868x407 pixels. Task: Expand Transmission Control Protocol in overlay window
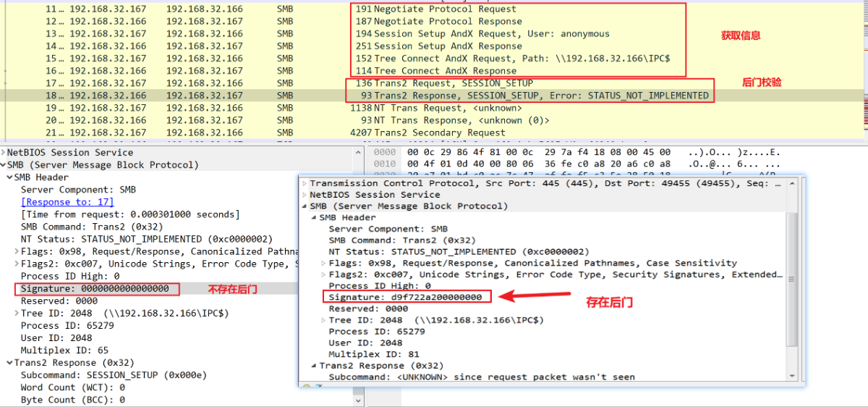pos(305,183)
